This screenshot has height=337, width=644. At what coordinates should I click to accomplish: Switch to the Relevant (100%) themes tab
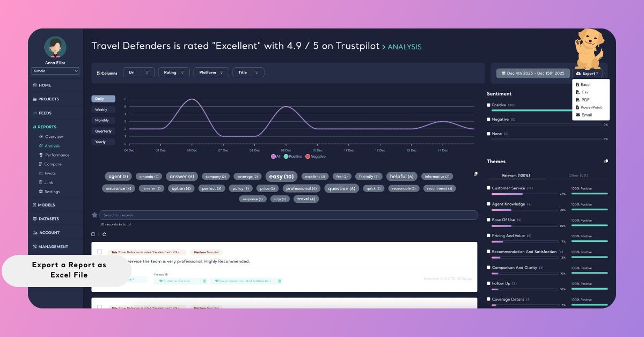pos(516,175)
